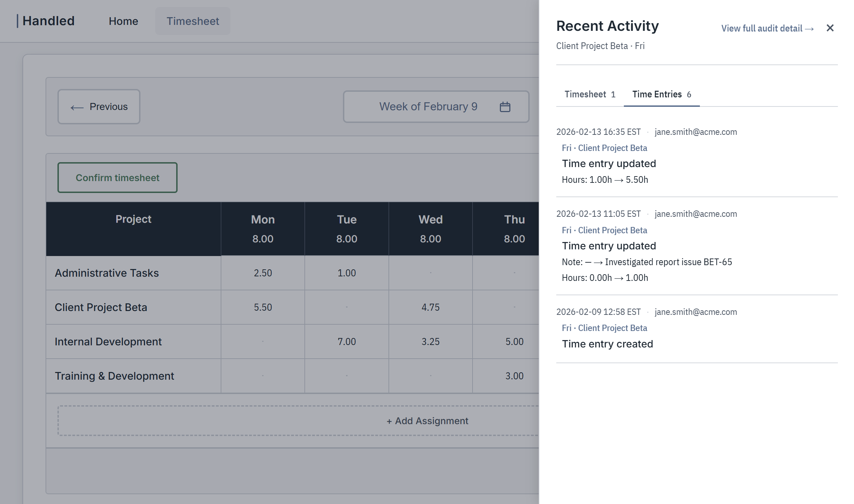Click the Internal Development project row label
This screenshot has height=504, width=854.
pyautogui.click(x=108, y=341)
